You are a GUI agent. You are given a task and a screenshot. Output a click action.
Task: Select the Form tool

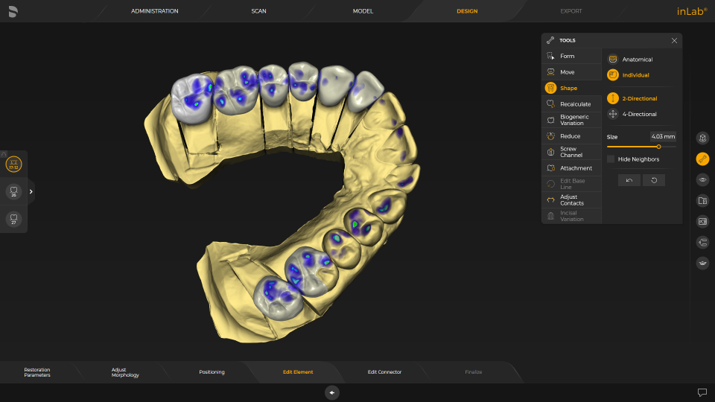click(x=567, y=56)
